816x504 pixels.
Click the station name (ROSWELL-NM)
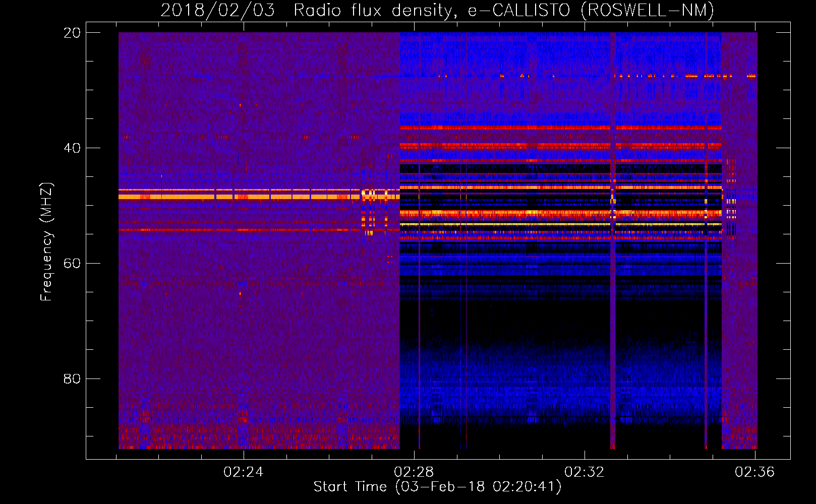click(x=648, y=11)
